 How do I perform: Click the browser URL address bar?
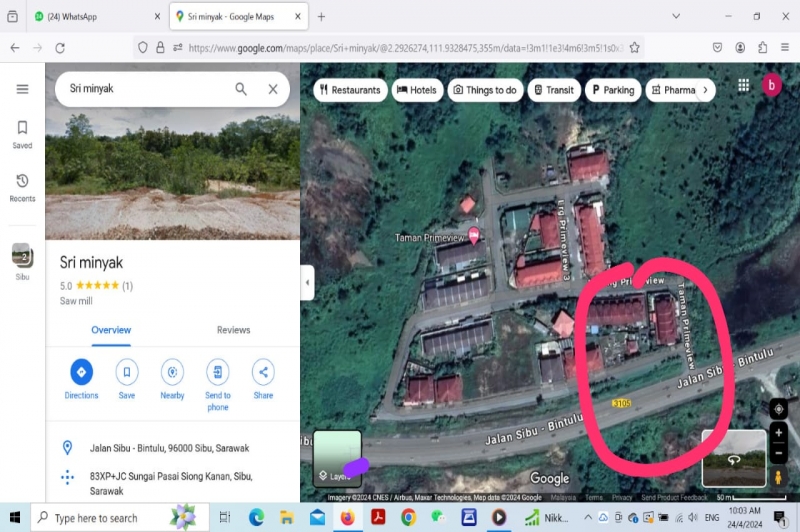[x=406, y=48]
